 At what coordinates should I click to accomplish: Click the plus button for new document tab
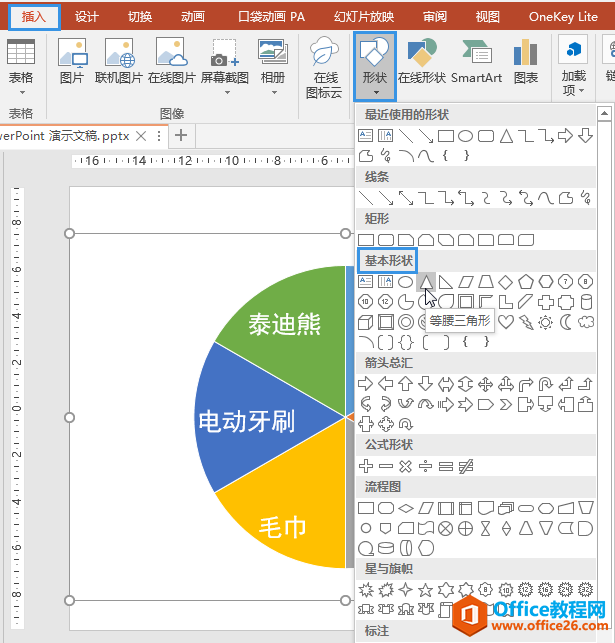click(x=181, y=135)
